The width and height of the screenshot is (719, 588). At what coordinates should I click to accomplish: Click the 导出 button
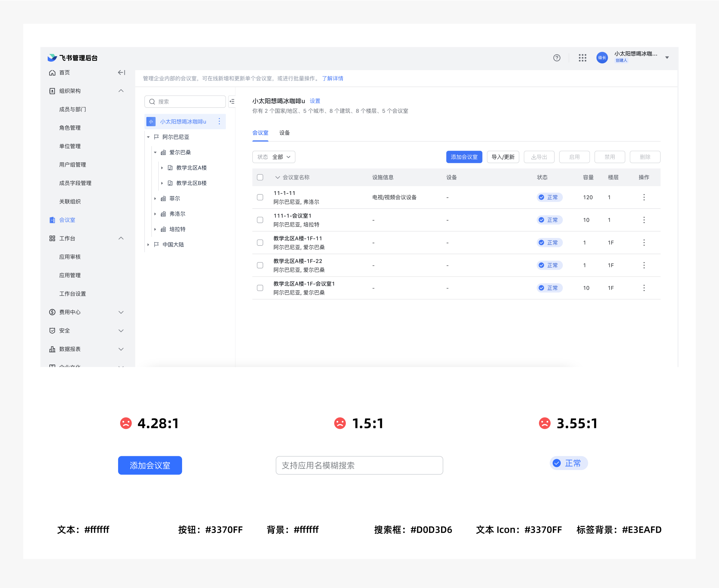539,157
